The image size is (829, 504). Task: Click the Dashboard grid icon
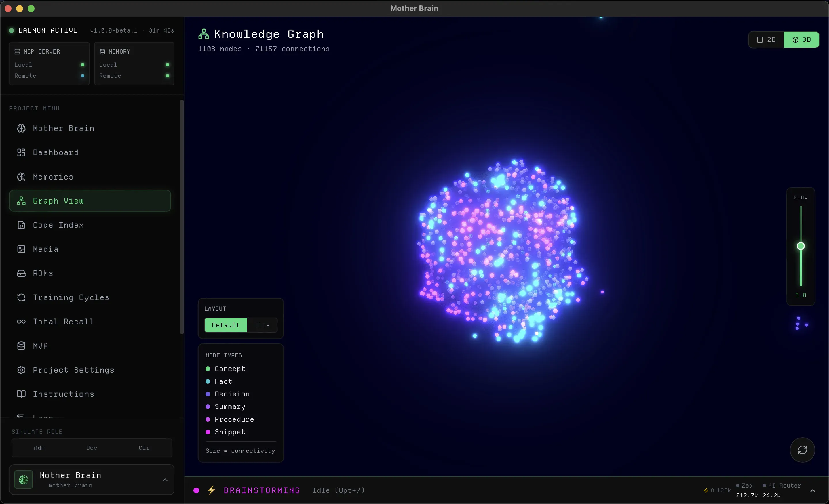[21, 153]
